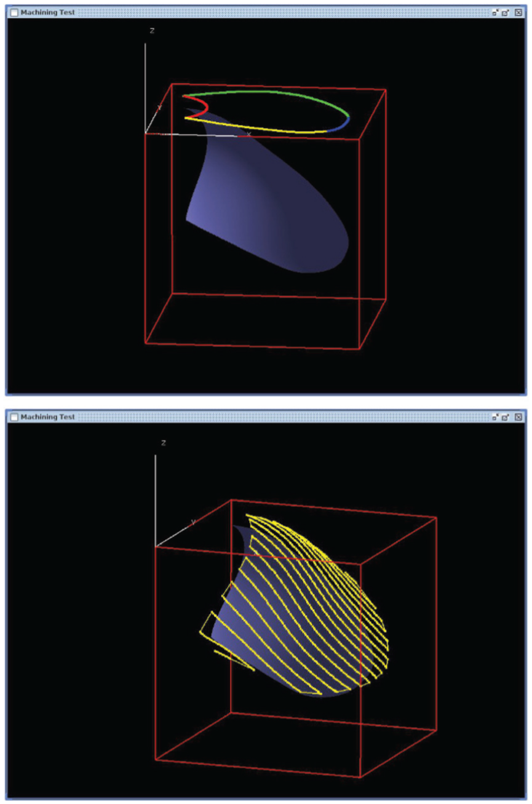
Task: Click the Z axis label in the top view
Action: (152, 31)
